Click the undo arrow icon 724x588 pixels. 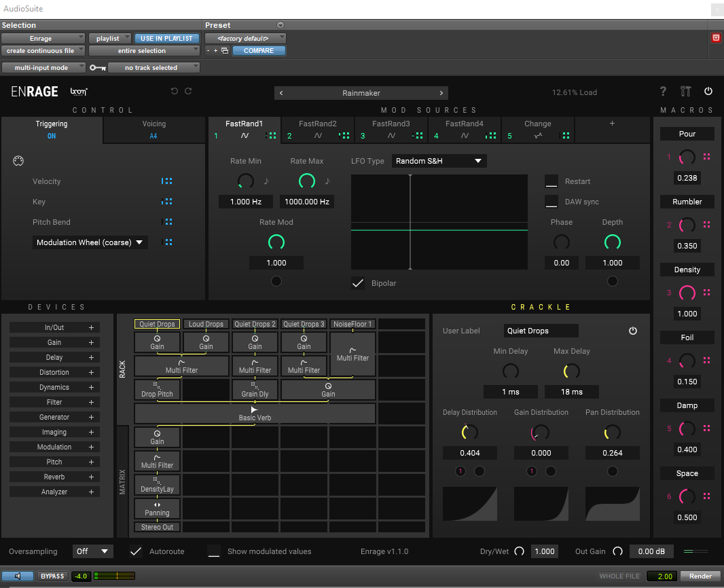click(x=175, y=92)
